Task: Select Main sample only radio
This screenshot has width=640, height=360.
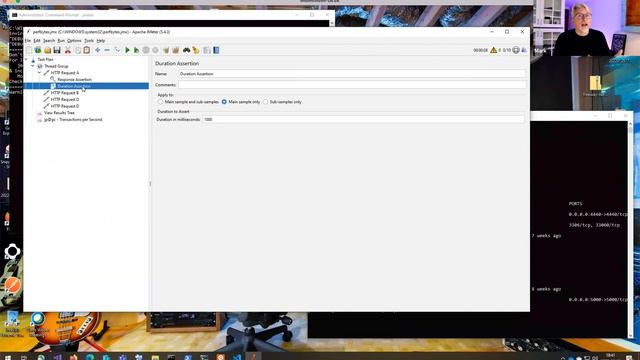Action: (224, 102)
